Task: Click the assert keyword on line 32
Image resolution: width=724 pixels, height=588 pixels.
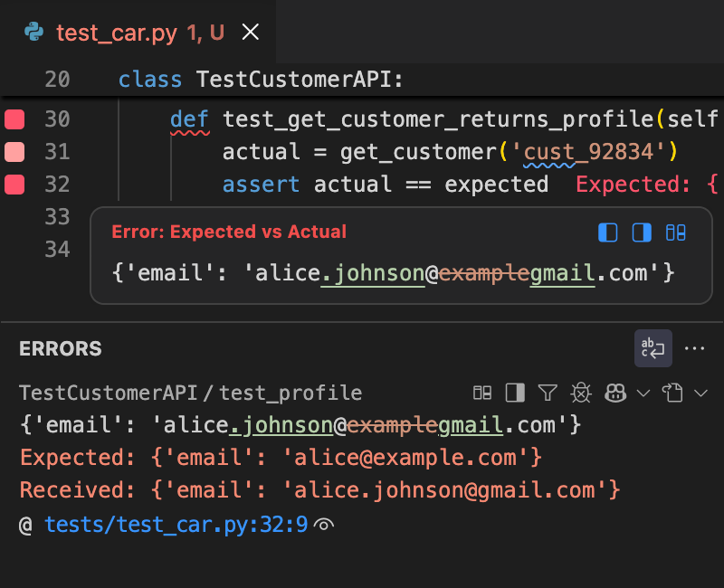Action: click(x=261, y=185)
